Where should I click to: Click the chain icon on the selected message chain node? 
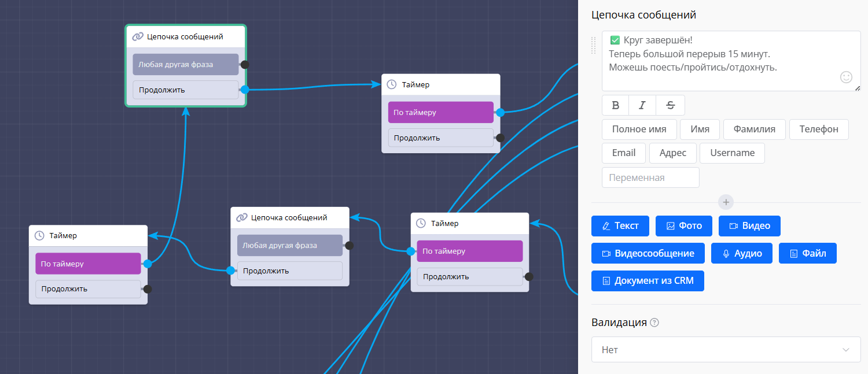click(x=138, y=36)
